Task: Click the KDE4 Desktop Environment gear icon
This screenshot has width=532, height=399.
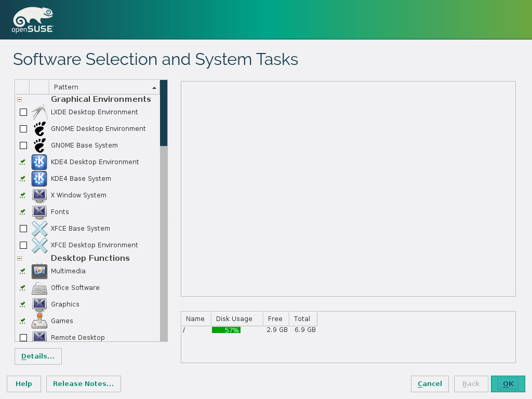Action: pyautogui.click(x=39, y=162)
